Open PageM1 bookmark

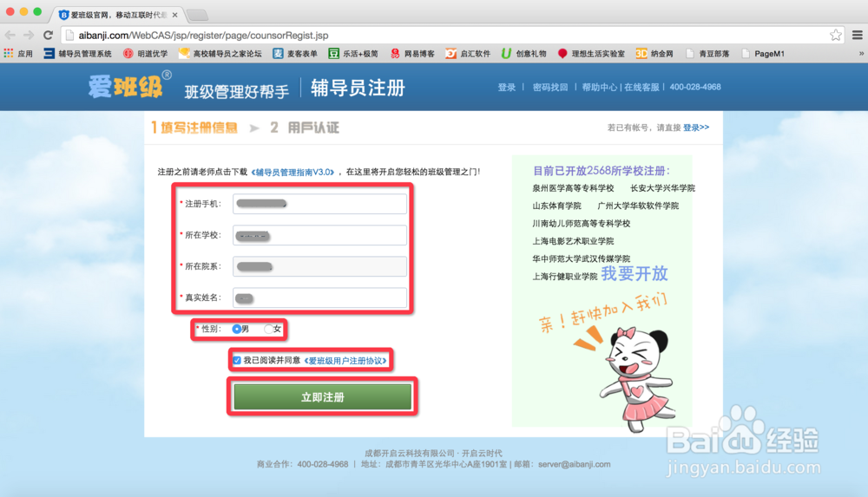763,54
